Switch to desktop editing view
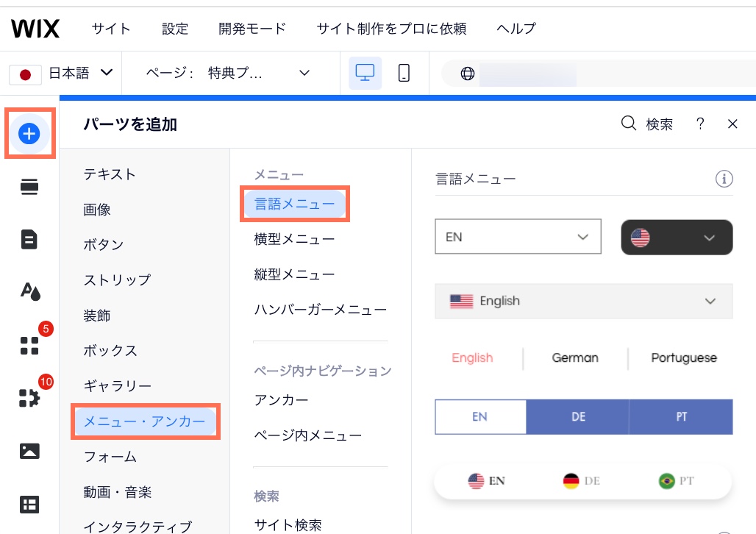The width and height of the screenshot is (756, 534). [365, 73]
